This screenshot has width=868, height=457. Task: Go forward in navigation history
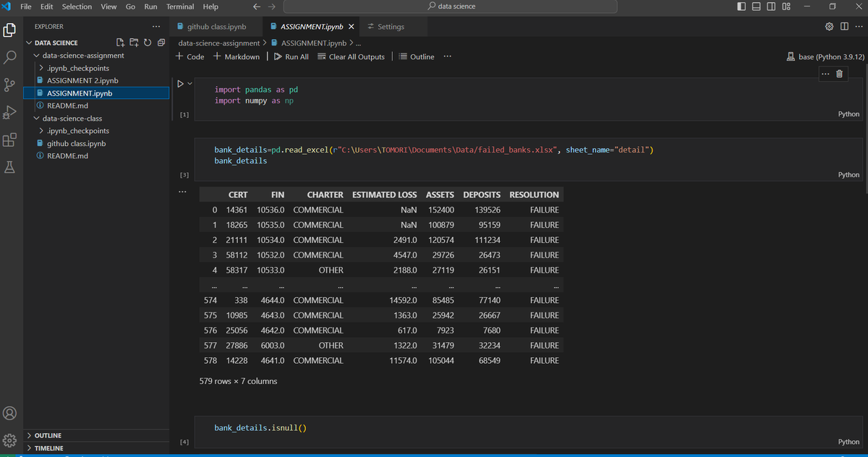[x=272, y=7]
